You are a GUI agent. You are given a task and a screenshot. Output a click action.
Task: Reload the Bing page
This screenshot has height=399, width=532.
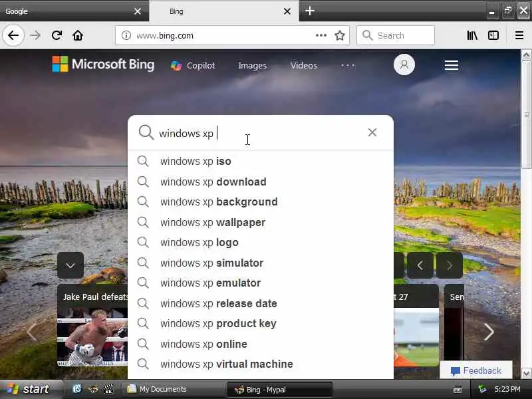(57, 35)
